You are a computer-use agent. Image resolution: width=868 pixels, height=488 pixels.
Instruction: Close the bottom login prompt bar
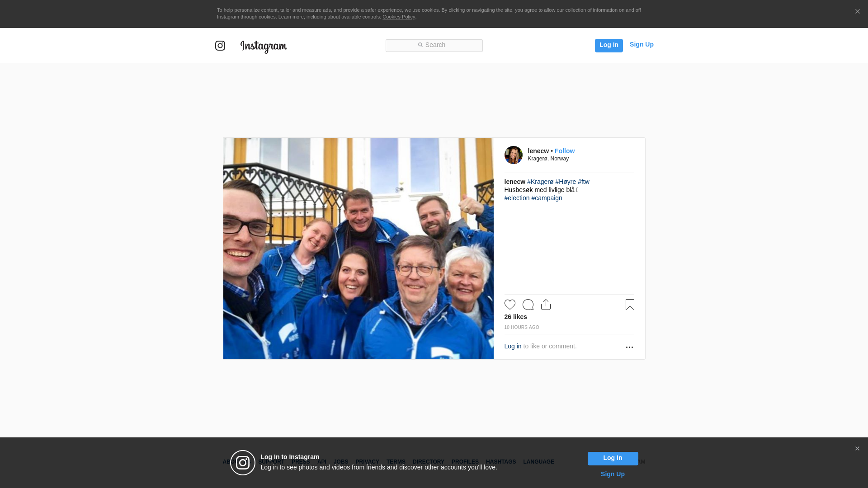click(857, 449)
